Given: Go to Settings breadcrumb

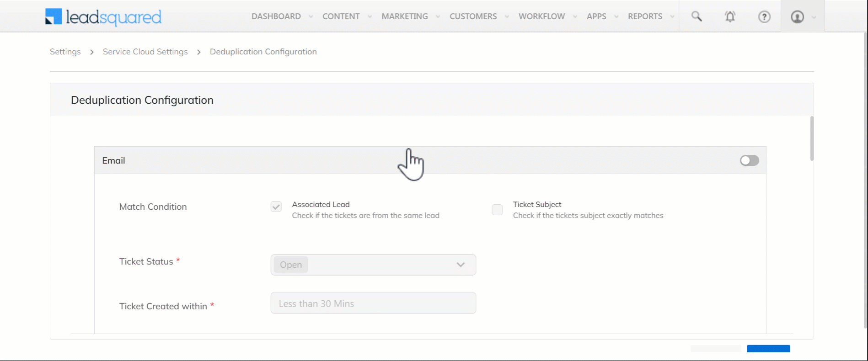Looking at the screenshot, I should [x=65, y=52].
